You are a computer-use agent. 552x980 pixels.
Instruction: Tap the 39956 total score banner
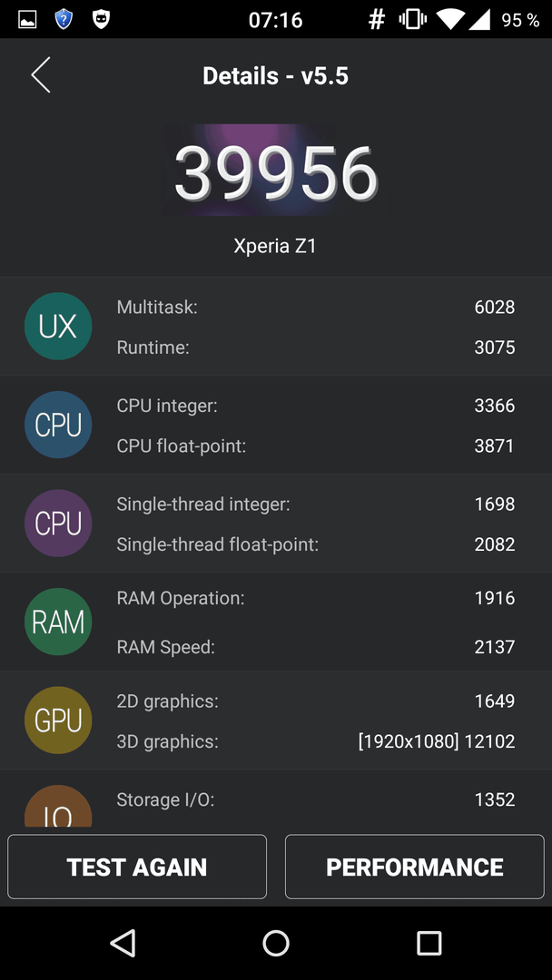tap(275, 171)
